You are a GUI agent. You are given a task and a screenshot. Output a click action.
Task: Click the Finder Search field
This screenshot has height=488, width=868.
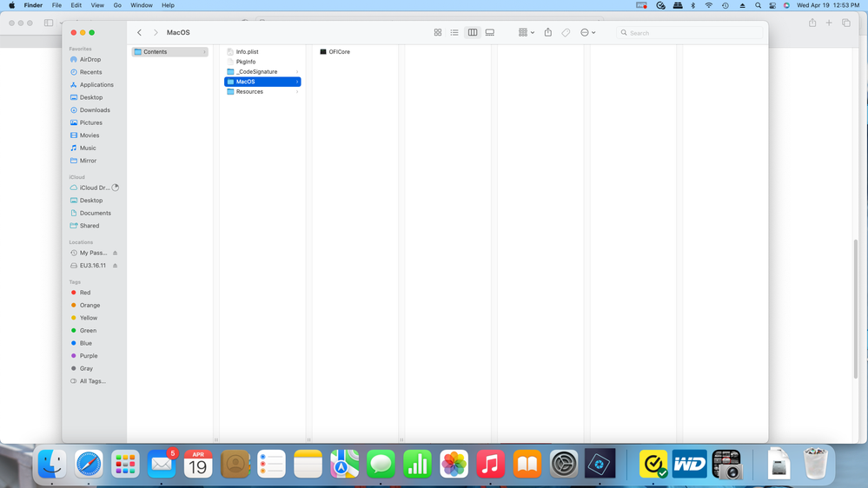point(689,33)
